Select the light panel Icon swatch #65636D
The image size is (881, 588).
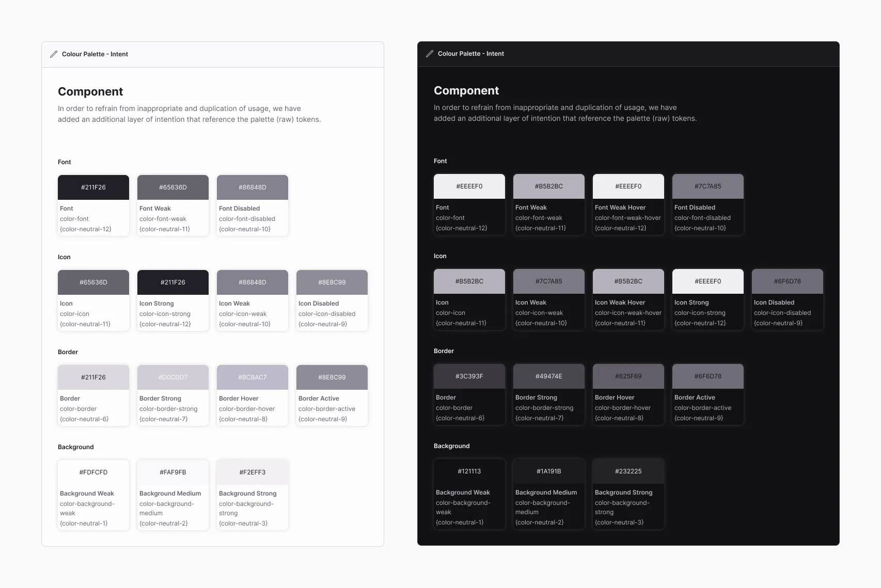pos(93,282)
